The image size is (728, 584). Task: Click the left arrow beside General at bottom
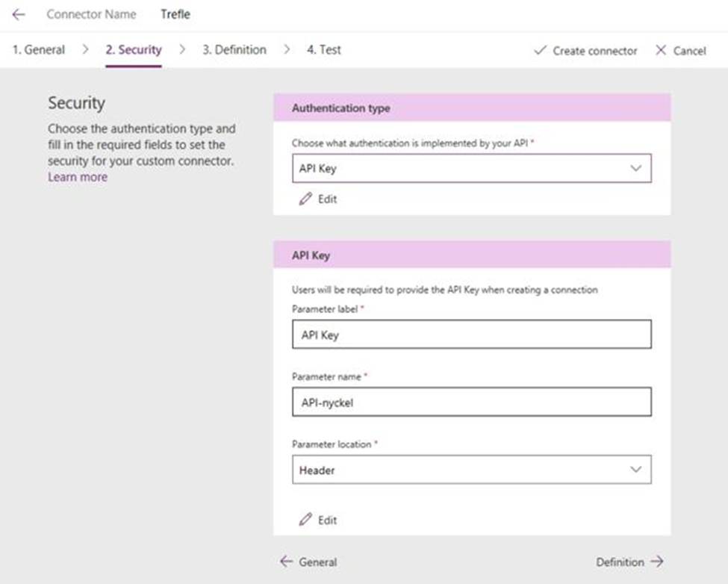[286, 562]
